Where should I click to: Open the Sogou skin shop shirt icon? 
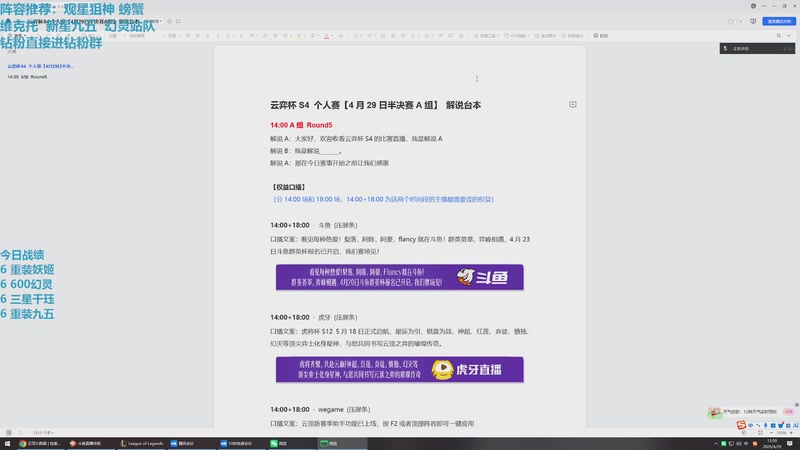tap(781, 425)
